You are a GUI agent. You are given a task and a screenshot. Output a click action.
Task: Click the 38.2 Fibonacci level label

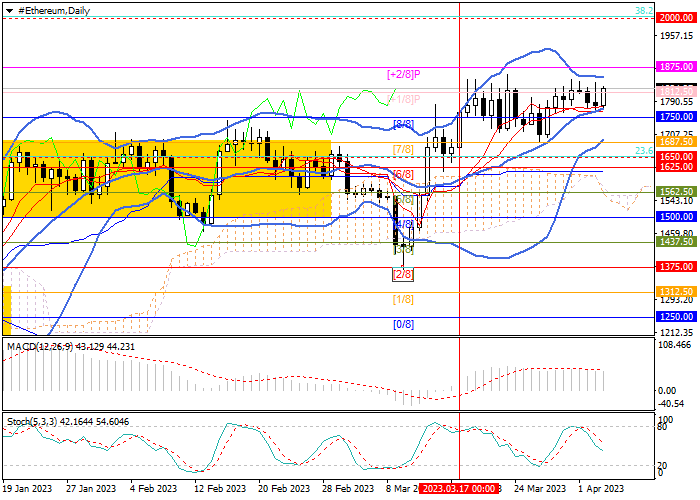click(x=644, y=11)
